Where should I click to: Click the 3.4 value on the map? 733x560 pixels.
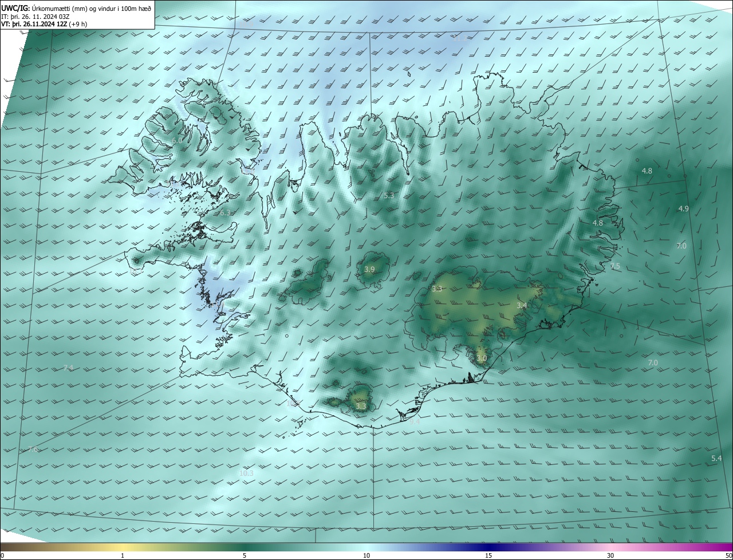coord(522,306)
